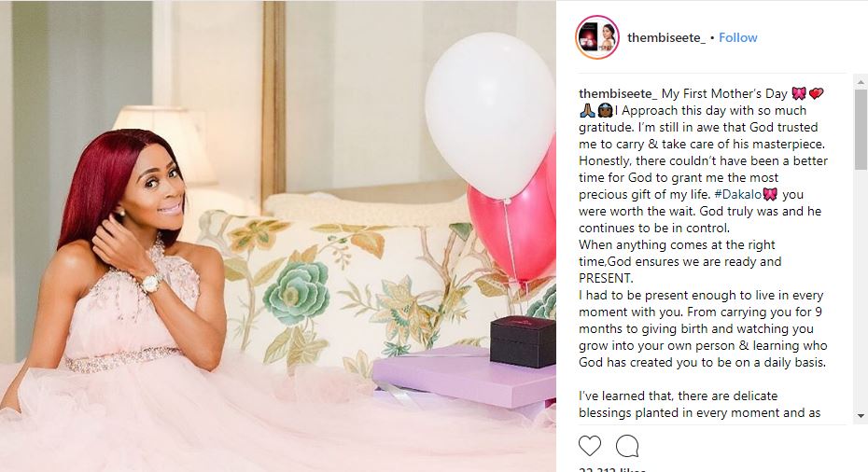Click the caption scrollbar up arrow
Image resolution: width=868 pixels, height=472 pixels.
pos(861,82)
